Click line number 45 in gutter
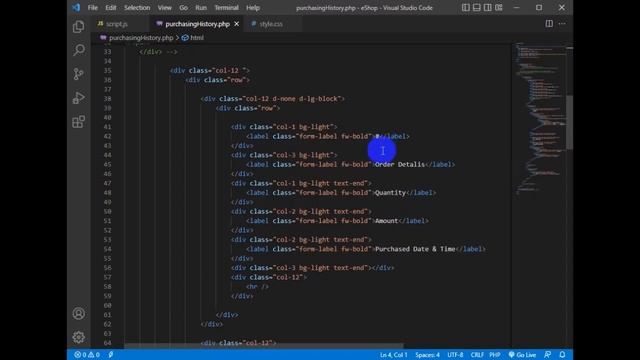This screenshot has width=640, height=360. (x=107, y=164)
